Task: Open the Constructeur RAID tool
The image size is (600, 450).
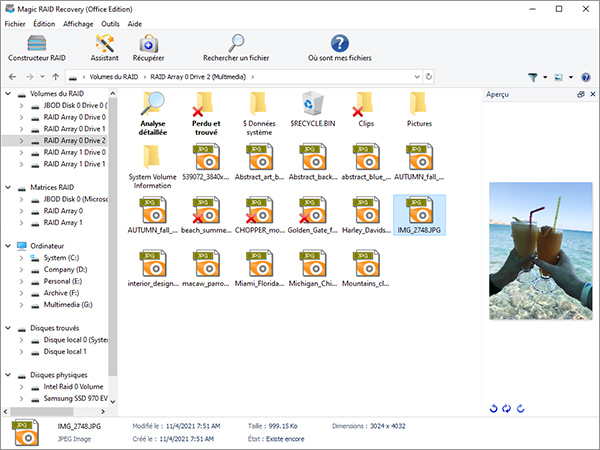Action: [37, 48]
